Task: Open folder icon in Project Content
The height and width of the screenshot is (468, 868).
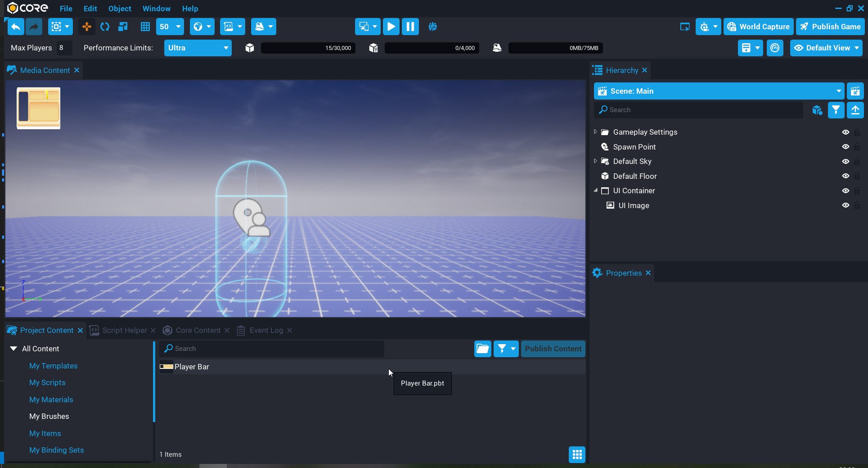Action: tap(482, 349)
